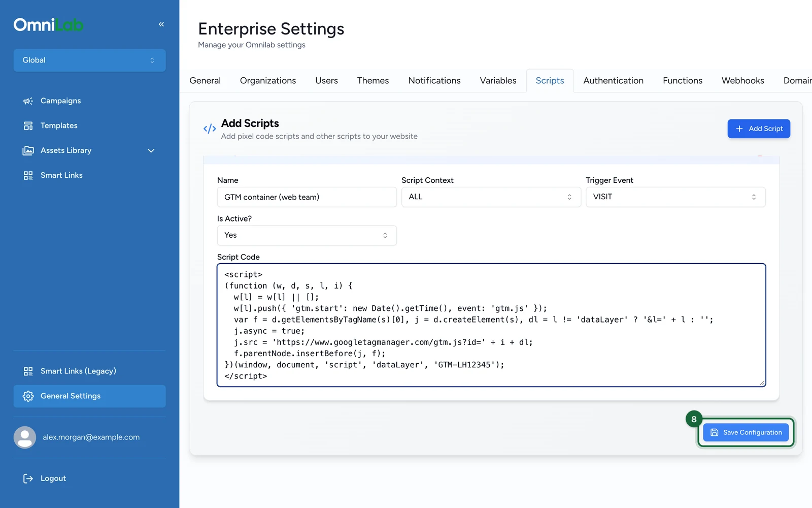
Task: Click the code brackets icon beside Add Scripts
Action: (x=210, y=129)
